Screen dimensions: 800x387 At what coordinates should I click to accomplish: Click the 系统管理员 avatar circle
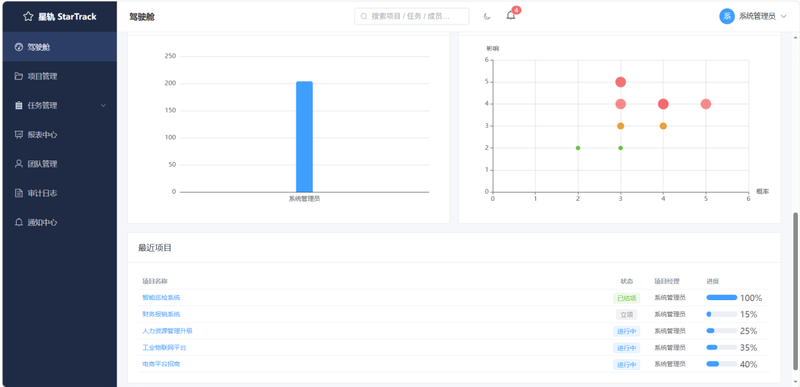(727, 16)
